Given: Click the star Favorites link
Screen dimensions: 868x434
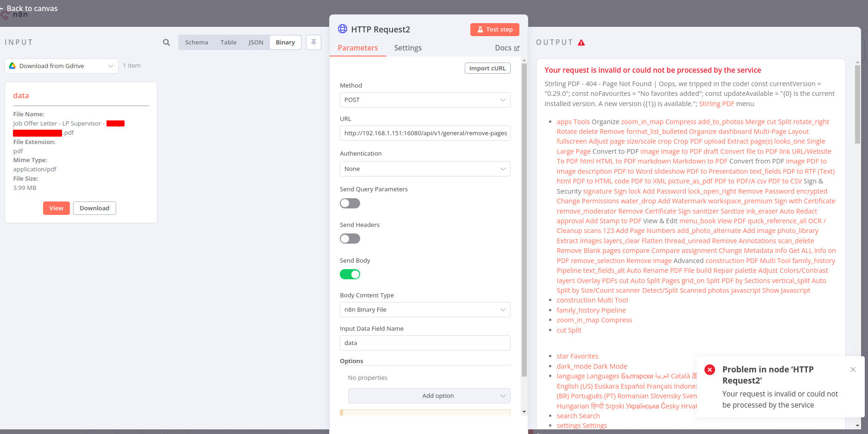Looking at the screenshot, I should tap(577, 356).
